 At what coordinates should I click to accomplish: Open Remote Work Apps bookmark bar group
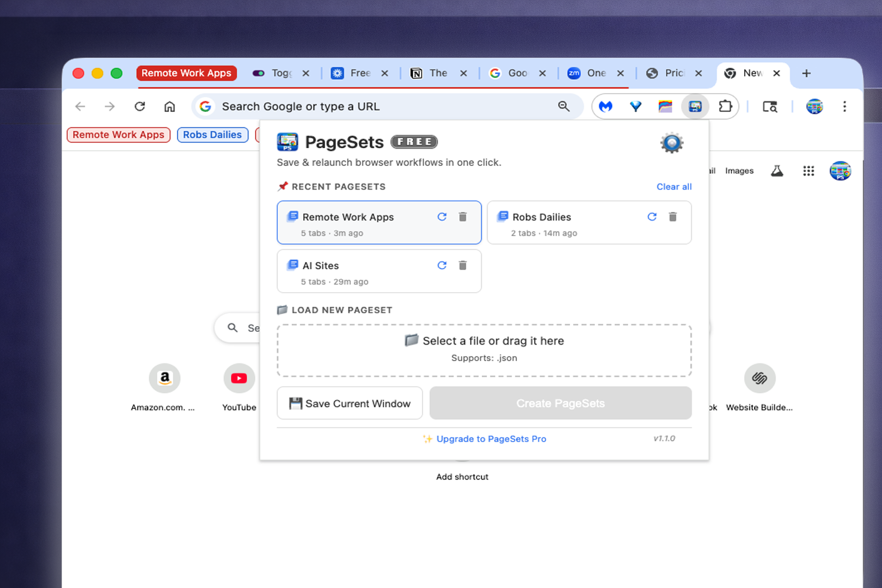point(118,134)
